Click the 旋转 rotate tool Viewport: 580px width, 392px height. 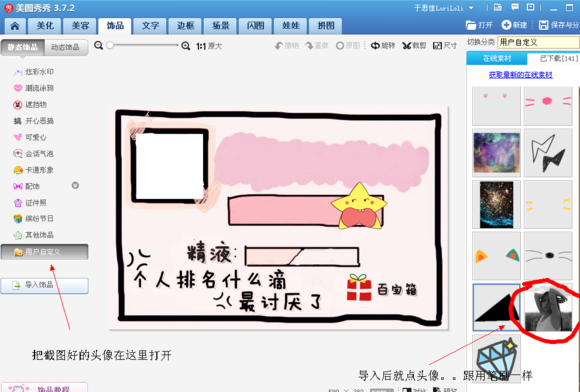(x=383, y=45)
